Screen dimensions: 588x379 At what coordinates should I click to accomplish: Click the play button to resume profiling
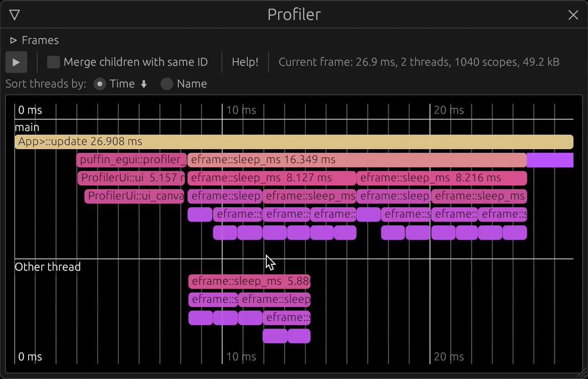(16, 62)
